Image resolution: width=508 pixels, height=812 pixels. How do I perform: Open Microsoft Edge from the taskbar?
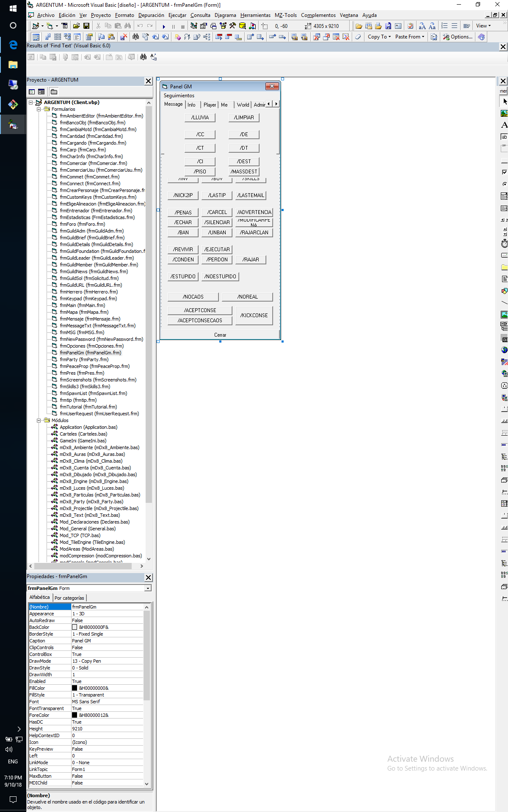tap(13, 44)
